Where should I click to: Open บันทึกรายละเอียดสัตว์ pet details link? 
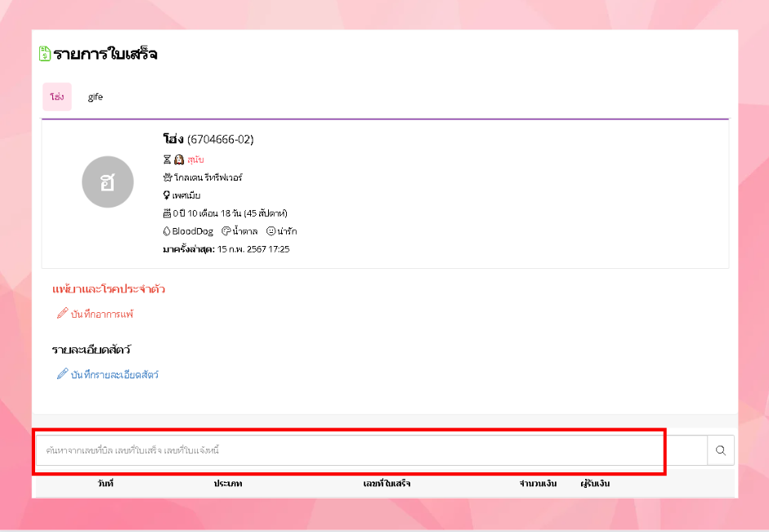click(114, 374)
